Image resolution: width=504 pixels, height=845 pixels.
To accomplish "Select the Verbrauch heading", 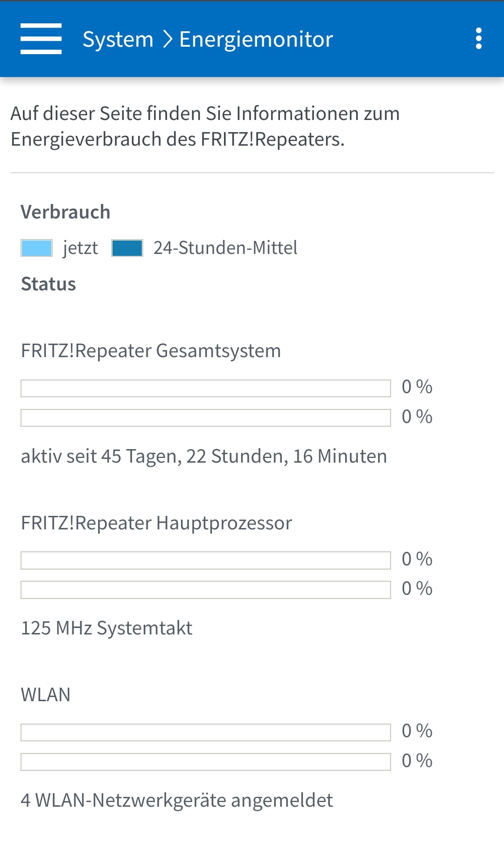I will (x=65, y=212).
